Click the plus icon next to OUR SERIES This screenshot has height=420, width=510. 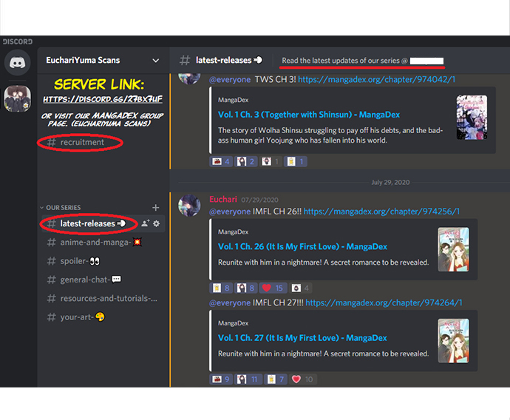point(155,208)
